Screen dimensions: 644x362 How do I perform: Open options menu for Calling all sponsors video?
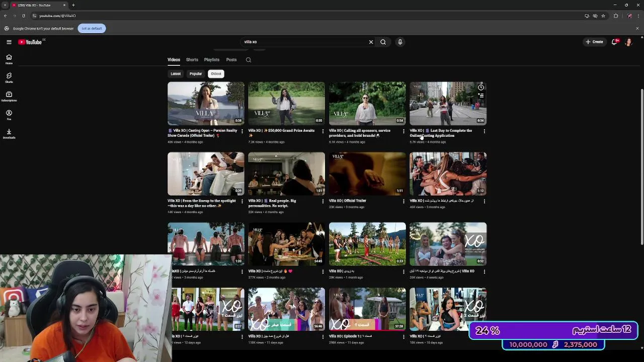(x=404, y=131)
